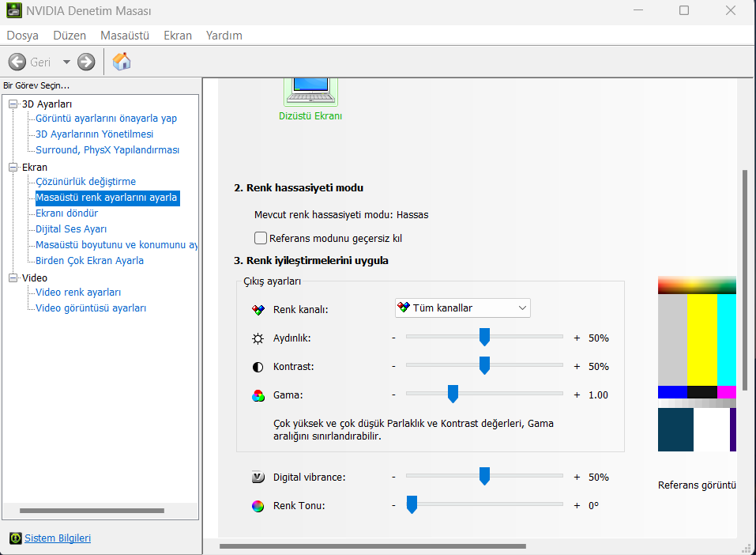Collapse the Video tree node

[x=13, y=277]
